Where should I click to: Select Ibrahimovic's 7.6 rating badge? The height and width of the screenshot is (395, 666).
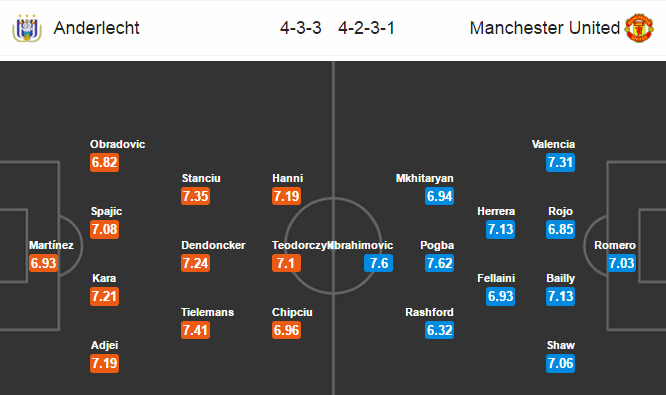coord(378,263)
